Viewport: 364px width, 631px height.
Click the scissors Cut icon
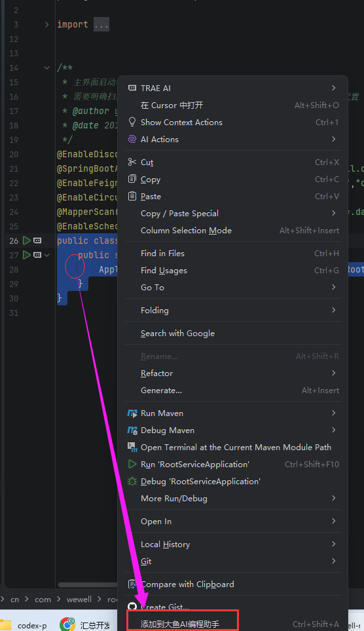(x=132, y=162)
